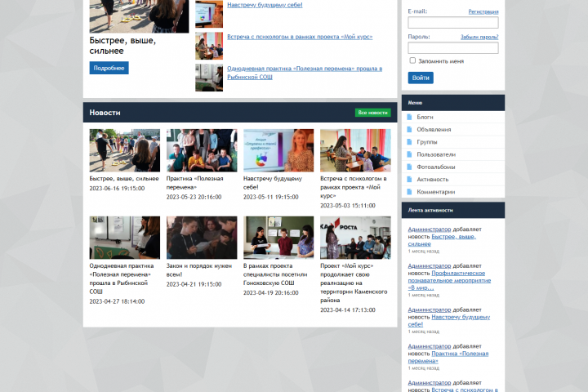
Task: Click the Блоги menu page icon
Action: (409, 117)
